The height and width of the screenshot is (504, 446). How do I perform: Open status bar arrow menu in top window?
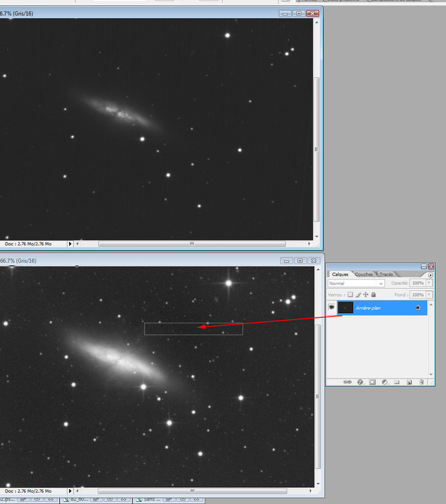pyautogui.click(x=70, y=244)
